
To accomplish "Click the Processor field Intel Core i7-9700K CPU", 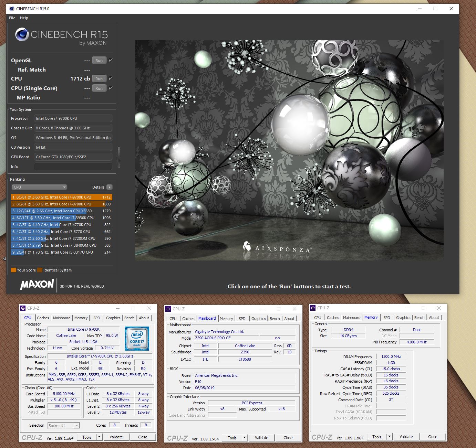I will coord(73,118).
